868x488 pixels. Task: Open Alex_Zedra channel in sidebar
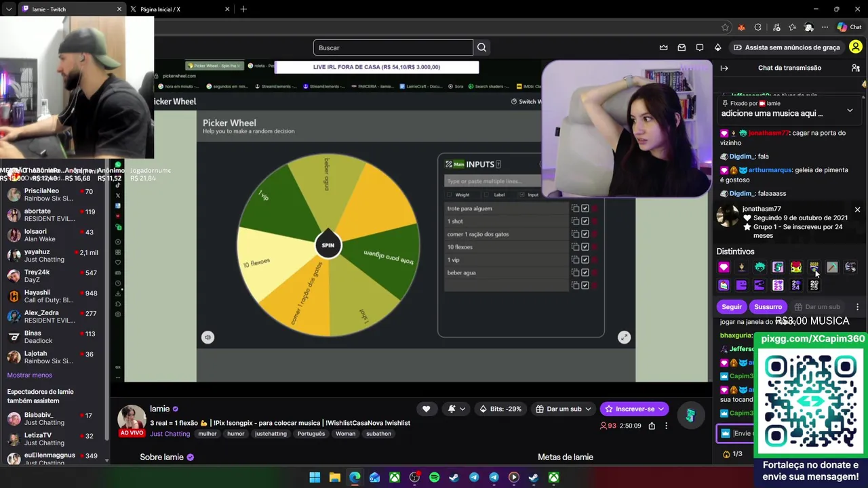tap(53, 317)
